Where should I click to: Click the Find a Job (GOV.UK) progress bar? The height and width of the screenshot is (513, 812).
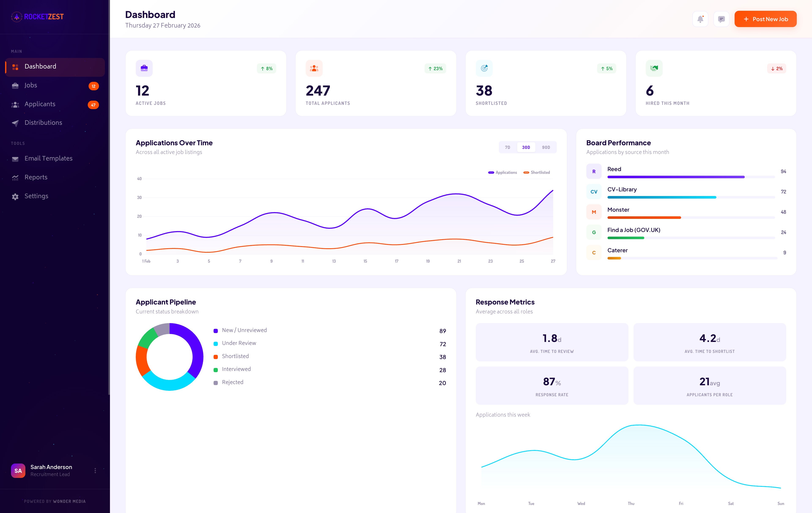pos(691,238)
